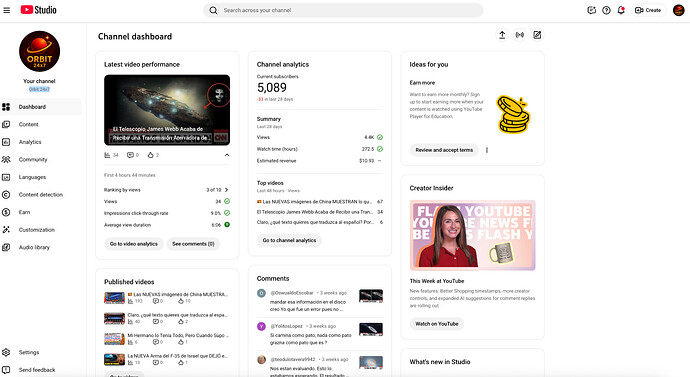The image size is (690, 377).
Task: Collapse the latest video performance details chevron
Action: click(227, 155)
